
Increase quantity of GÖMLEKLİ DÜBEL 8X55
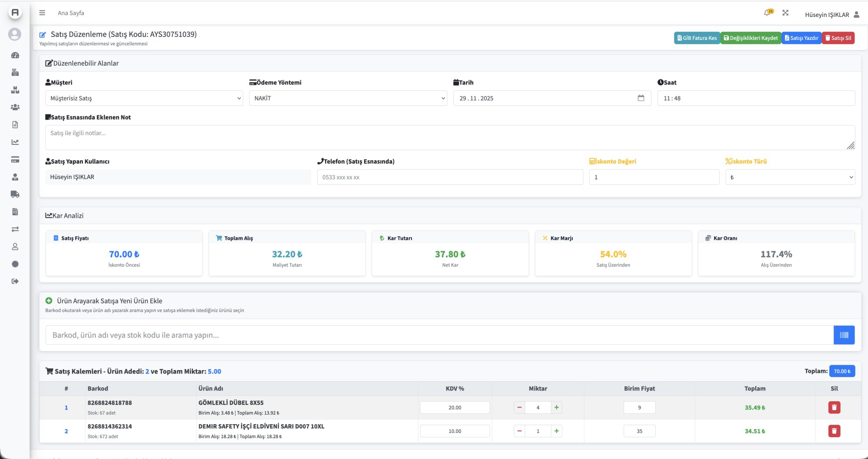tap(556, 407)
